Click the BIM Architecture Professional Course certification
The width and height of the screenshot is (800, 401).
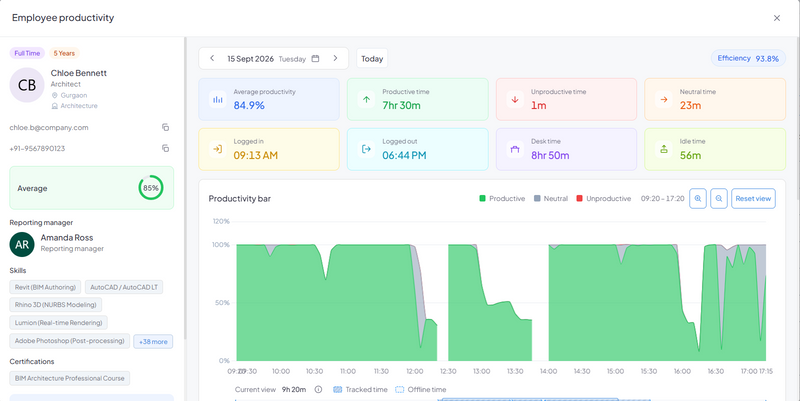click(69, 378)
